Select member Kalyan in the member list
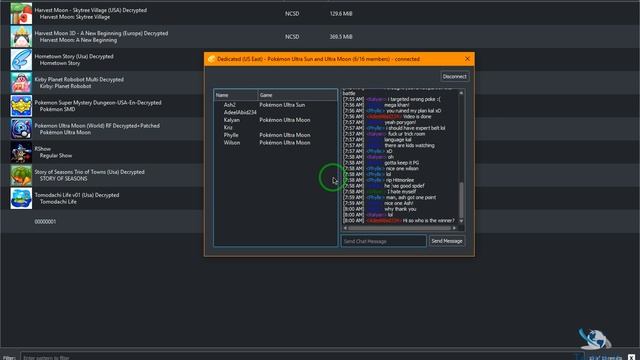The image size is (640, 360). tap(232, 120)
